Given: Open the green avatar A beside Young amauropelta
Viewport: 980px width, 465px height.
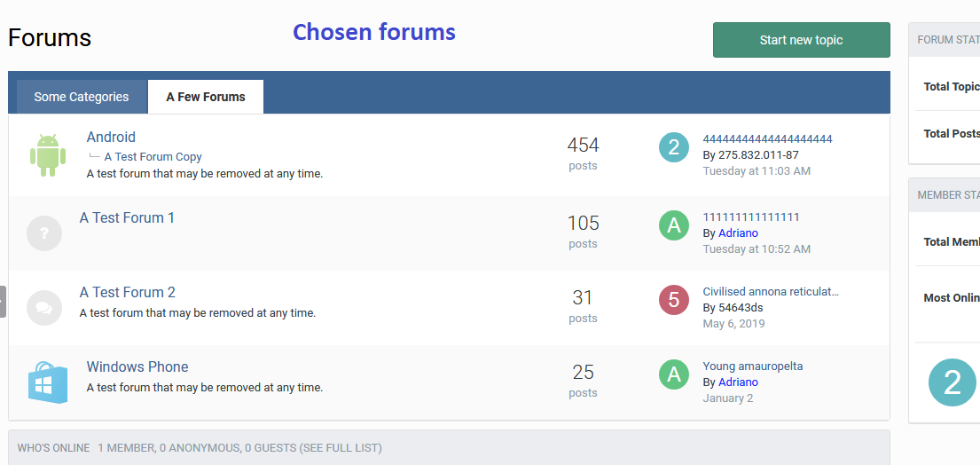Looking at the screenshot, I should (674, 374).
